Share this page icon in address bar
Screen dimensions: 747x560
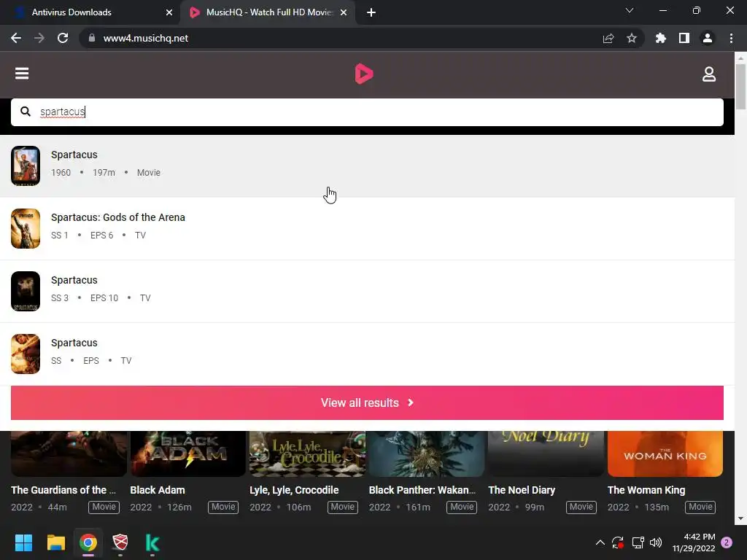[608, 38]
